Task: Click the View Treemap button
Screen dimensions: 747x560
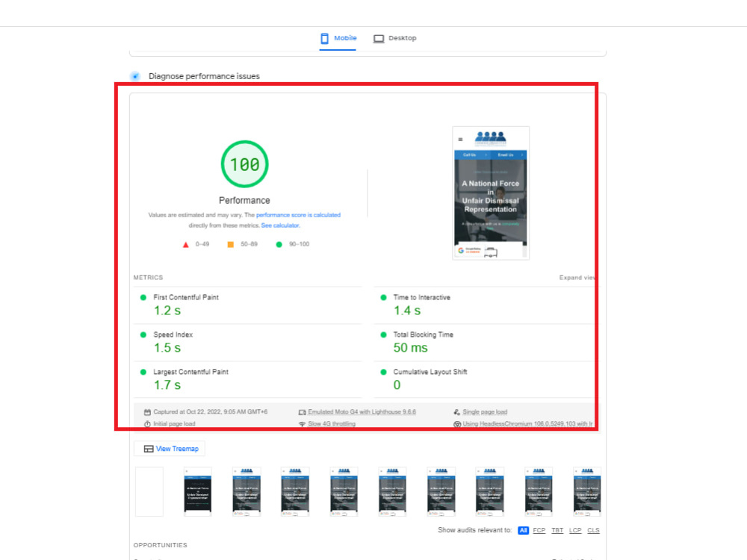Action: click(170, 449)
